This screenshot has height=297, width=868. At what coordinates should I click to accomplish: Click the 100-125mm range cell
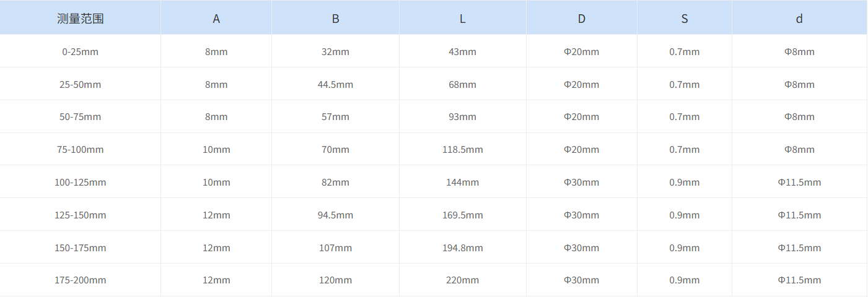tap(81, 183)
